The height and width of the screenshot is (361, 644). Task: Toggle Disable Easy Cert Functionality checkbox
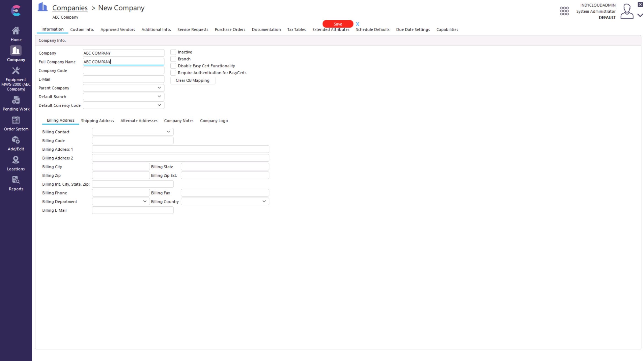[x=173, y=66]
